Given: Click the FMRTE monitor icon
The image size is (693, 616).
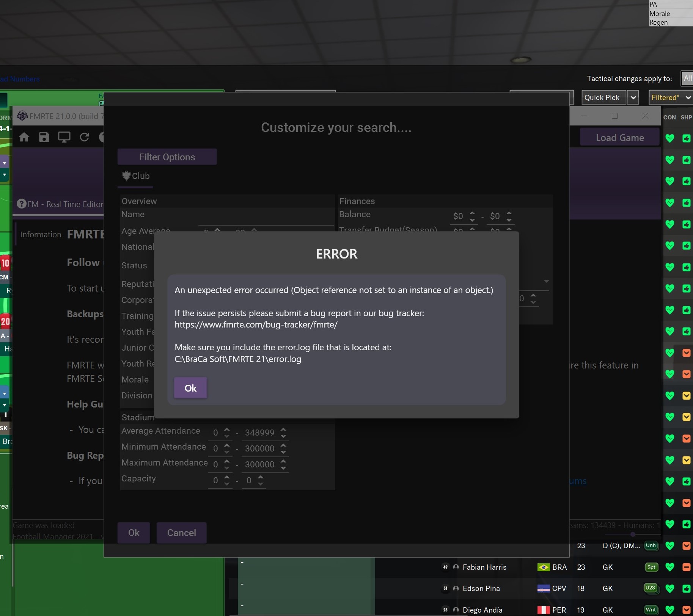Looking at the screenshot, I should [x=64, y=137].
